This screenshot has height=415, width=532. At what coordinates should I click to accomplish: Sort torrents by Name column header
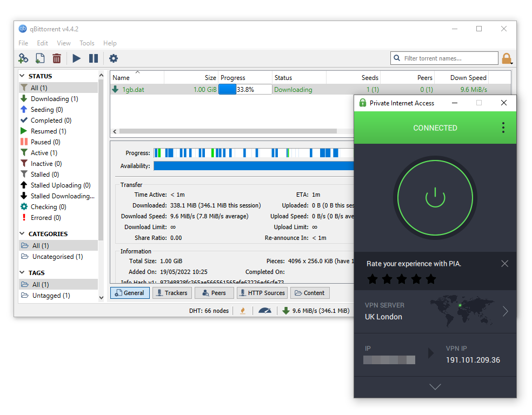[137, 78]
